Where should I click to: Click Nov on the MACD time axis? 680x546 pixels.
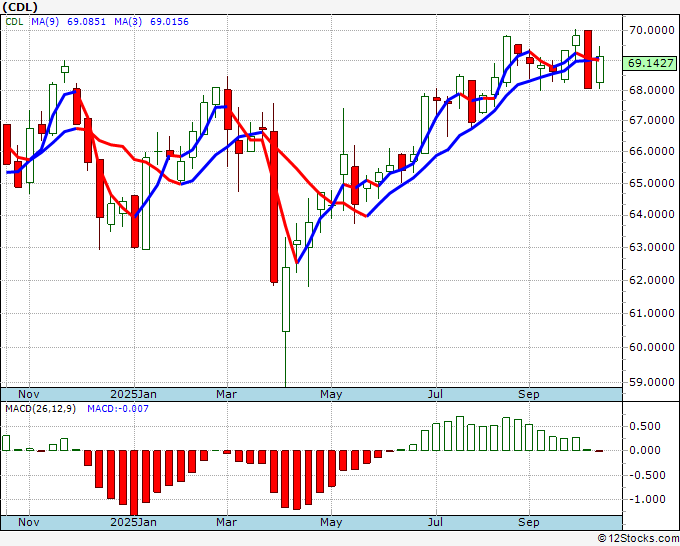pos(29,522)
